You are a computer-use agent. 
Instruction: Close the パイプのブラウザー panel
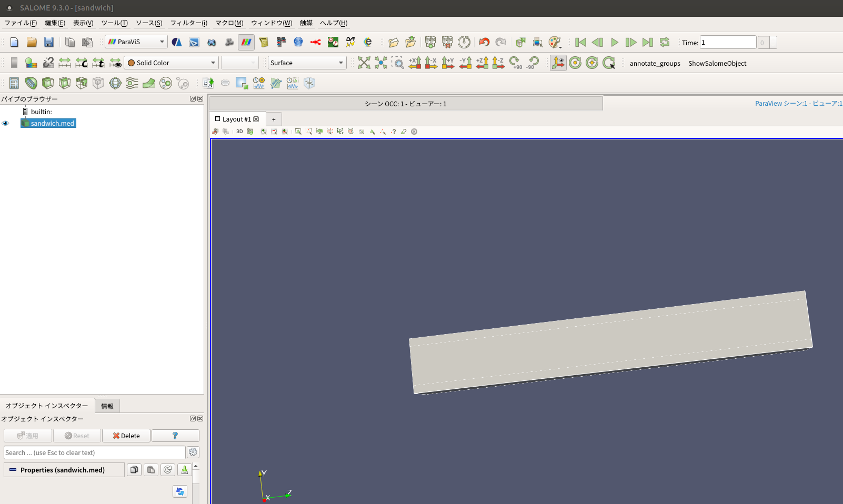coord(200,99)
